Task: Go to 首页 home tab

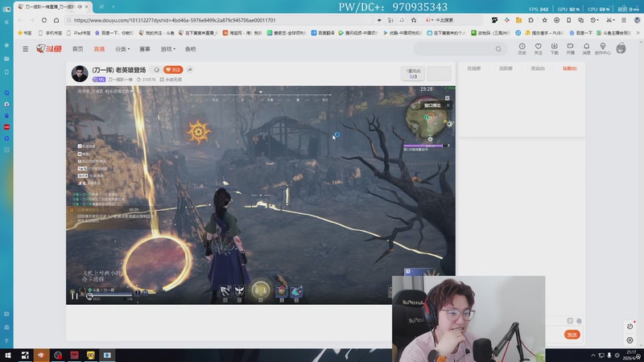Action: point(77,49)
